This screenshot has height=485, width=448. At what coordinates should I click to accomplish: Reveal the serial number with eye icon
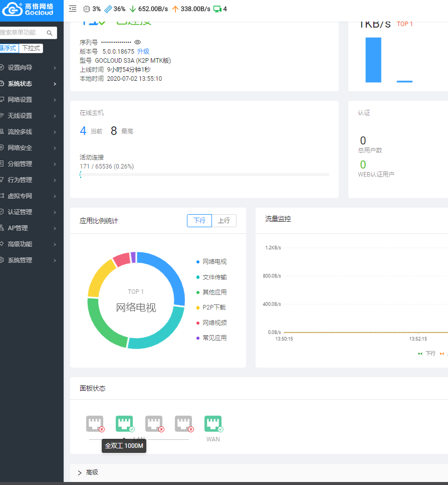137,43
